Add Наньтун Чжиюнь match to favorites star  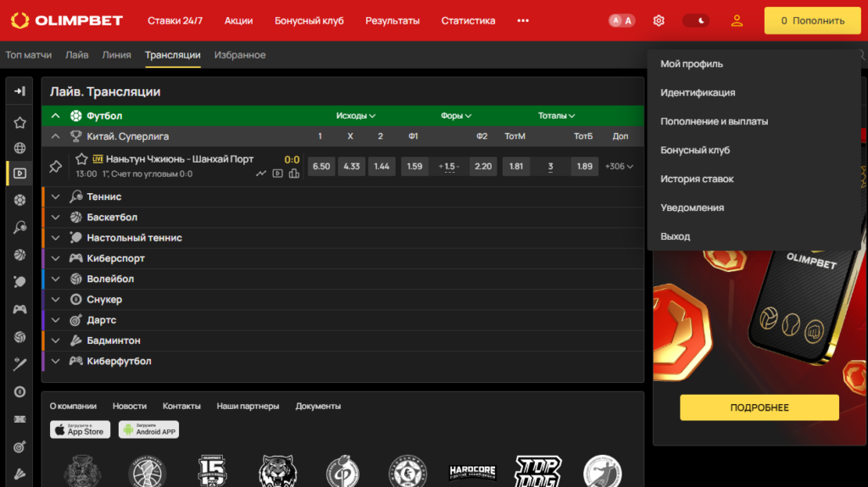coord(81,159)
